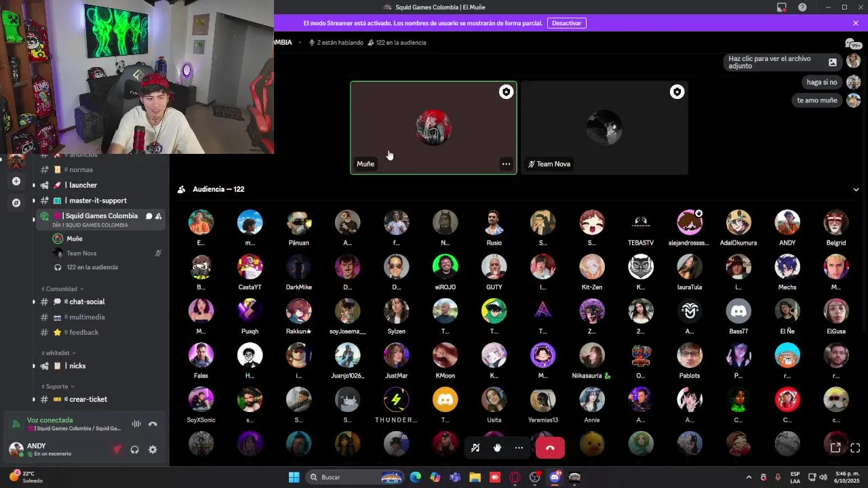Open Opera browser from the taskbar
Screen dimensions: 868x488
click(x=515, y=477)
